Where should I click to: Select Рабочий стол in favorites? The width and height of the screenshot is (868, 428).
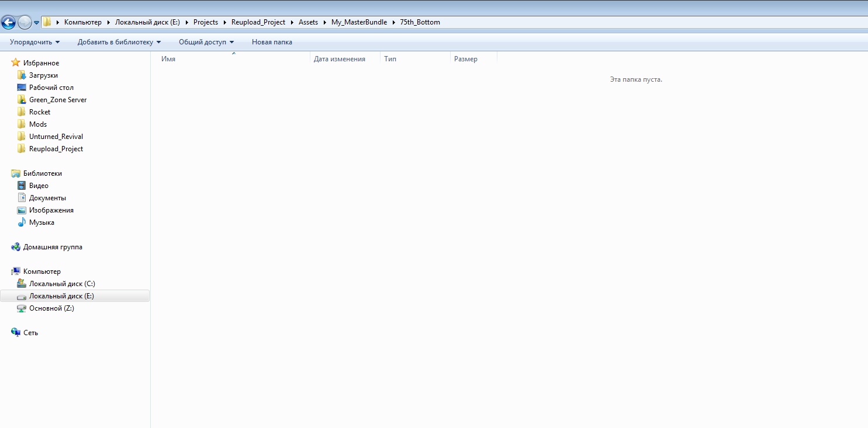coord(51,88)
